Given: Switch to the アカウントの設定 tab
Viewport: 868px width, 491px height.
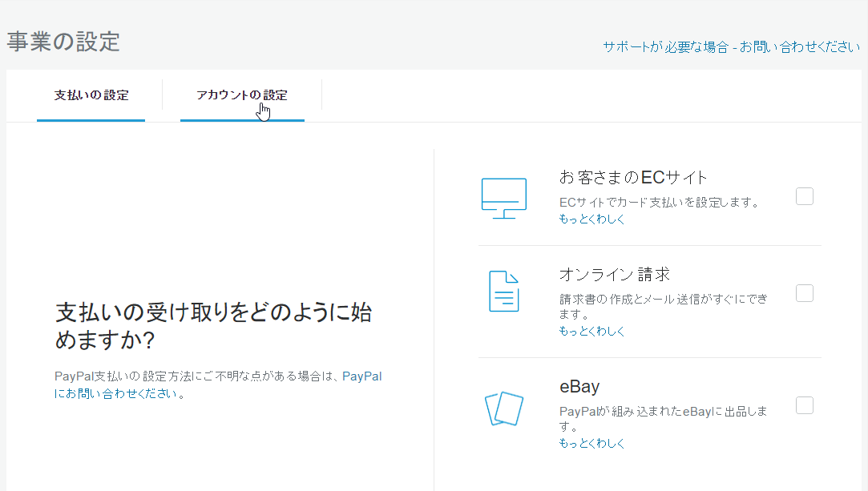Looking at the screenshot, I should (x=242, y=95).
